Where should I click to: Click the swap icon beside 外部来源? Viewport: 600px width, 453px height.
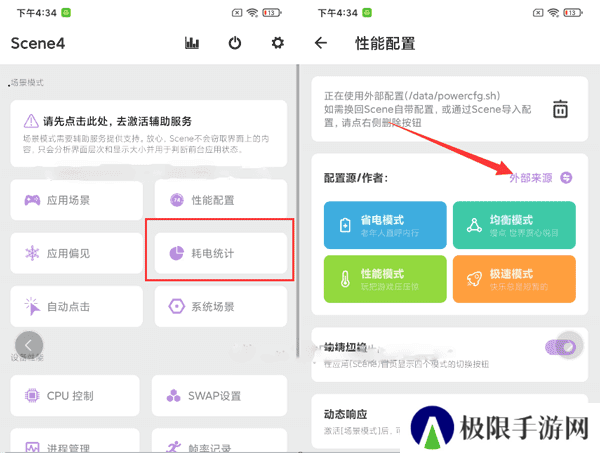(566, 178)
